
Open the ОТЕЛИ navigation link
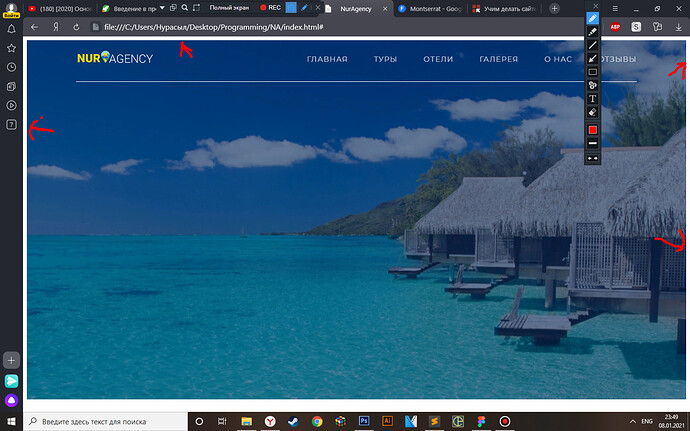click(438, 59)
